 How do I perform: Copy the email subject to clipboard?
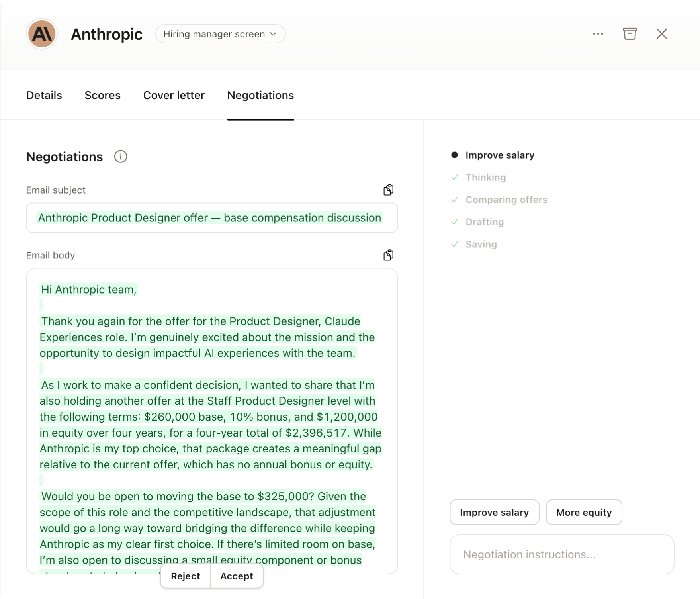coord(388,190)
